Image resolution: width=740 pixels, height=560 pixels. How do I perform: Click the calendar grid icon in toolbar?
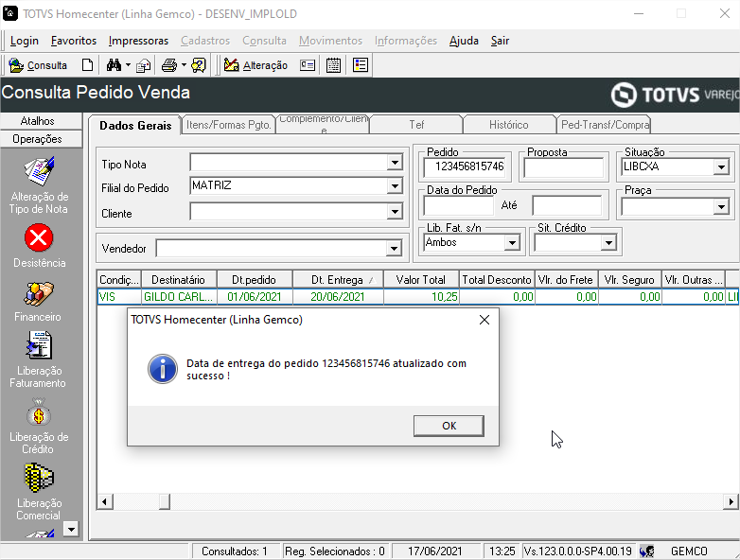[333, 65]
